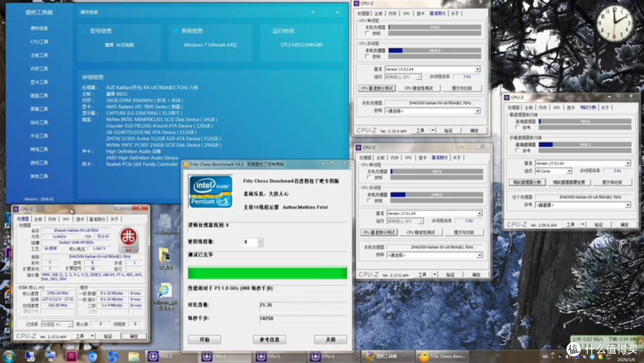Click the Intel Pentium logo in Fritz Chess
The width and height of the screenshot is (644, 363).
[x=210, y=191]
